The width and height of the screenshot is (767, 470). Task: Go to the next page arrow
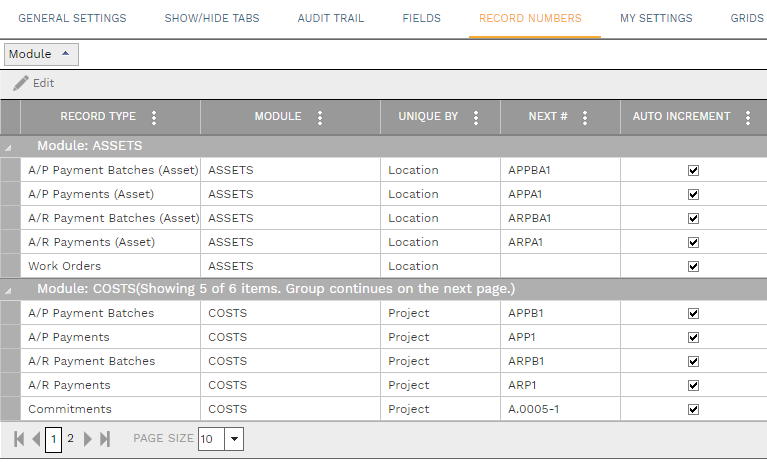(x=88, y=439)
